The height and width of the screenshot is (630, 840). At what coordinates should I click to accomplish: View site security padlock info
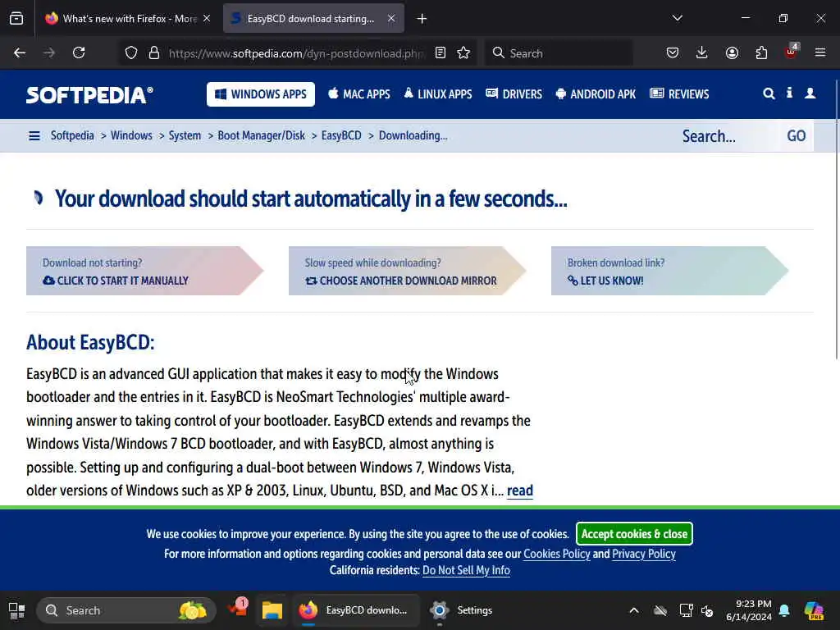click(x=154, y=53)
